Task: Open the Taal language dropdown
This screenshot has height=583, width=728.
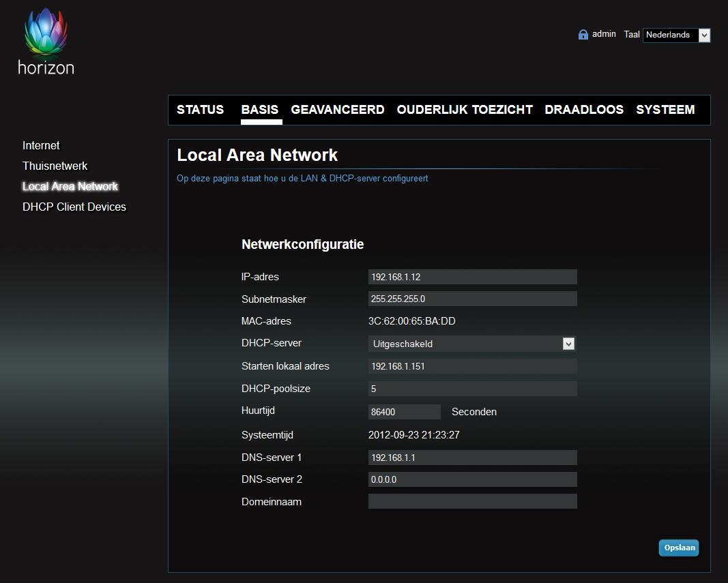Action: pyautogui.click(x=676, y=35)
